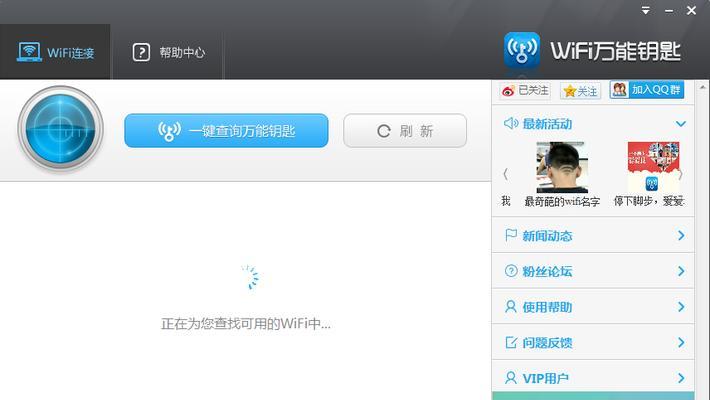Click the 使用帮助 person icon
This screenshot has height=400, width=710.
[x=511, y=307]
